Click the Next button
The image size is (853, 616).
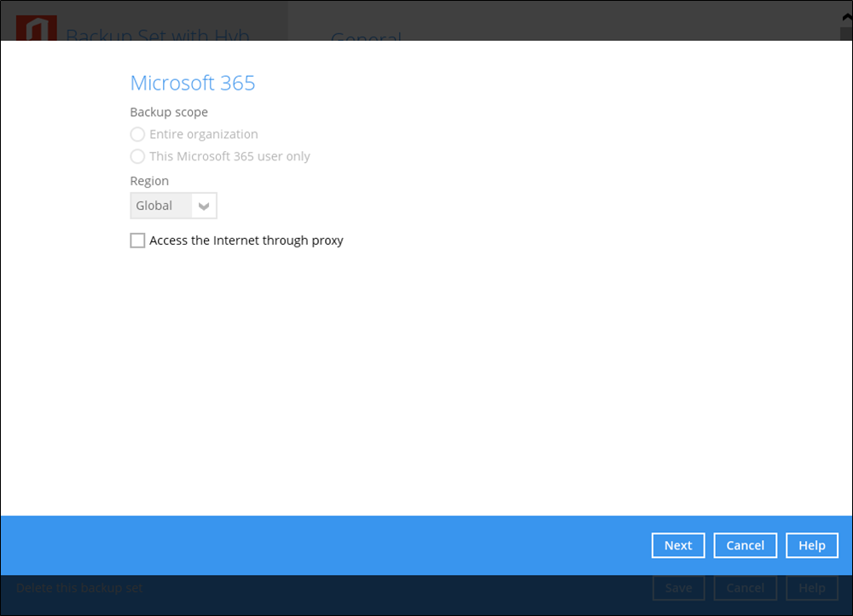pyautogui.click(x=678, y=545)
